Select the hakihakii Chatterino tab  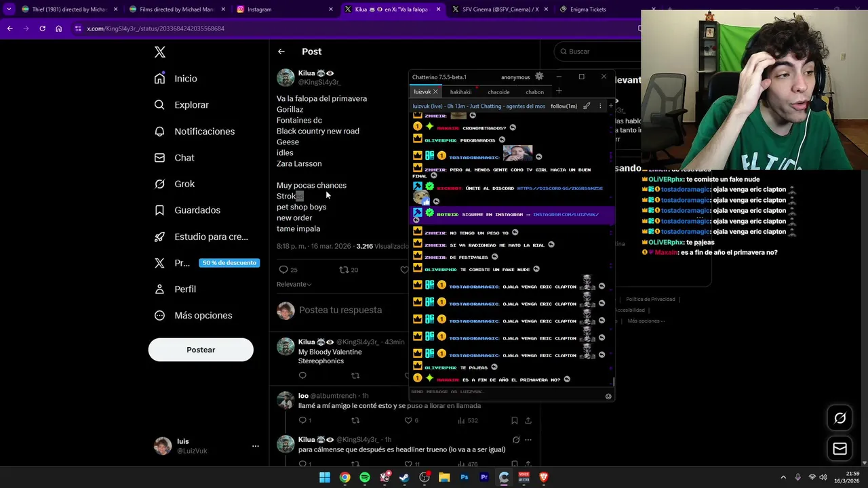tap(460, 92)
